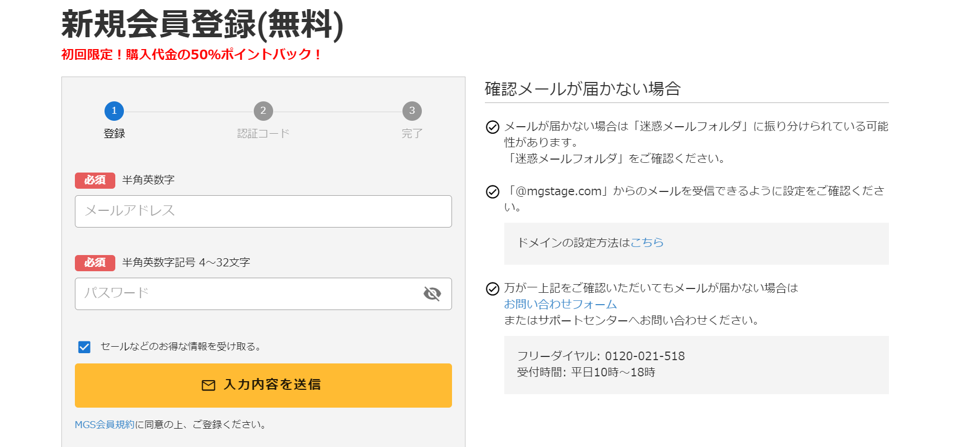Click the step 1 登録 circle
This screenshot has height=447, width=980.
(114, 111)
